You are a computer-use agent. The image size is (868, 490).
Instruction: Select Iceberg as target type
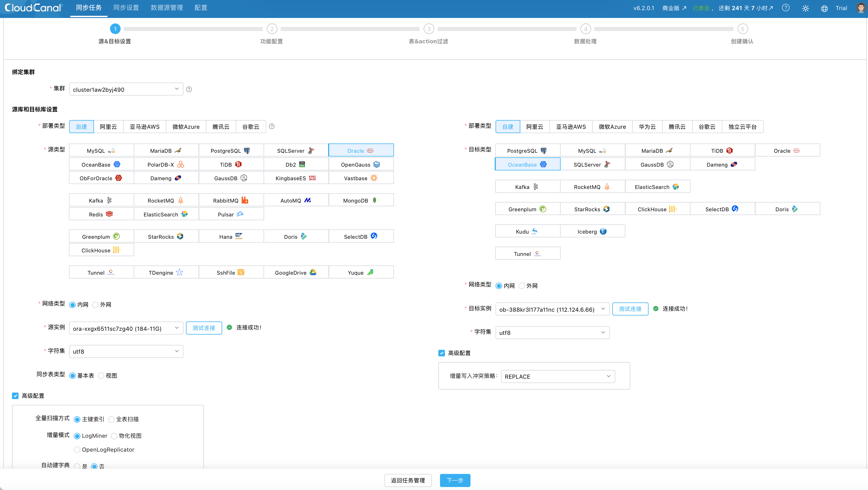click(x=593, y=231)
